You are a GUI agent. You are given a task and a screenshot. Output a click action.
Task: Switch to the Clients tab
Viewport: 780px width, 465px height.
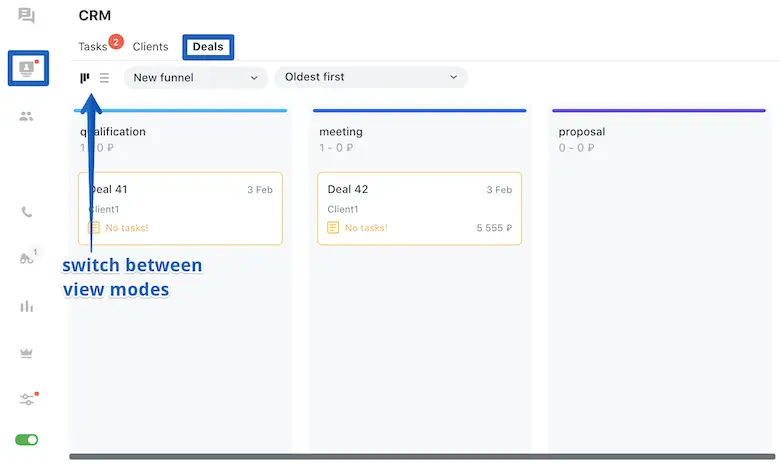click(x=150, y=47)
